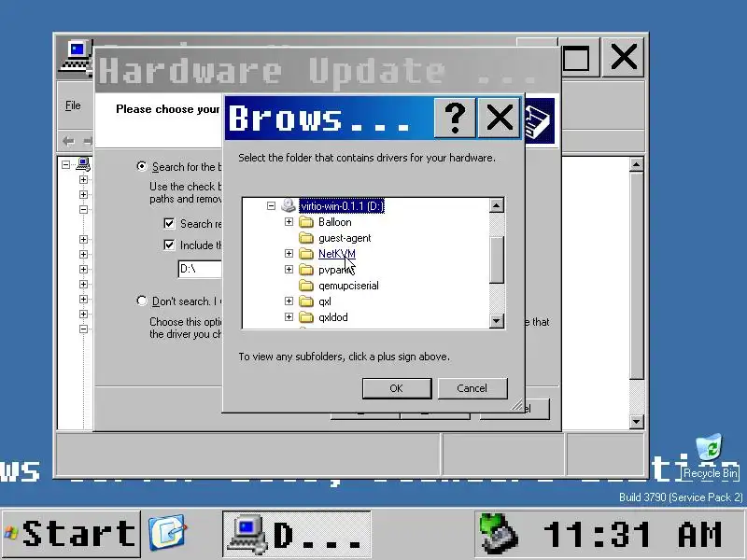Select the "NetKVM" folder label
This screenshot has height=560, width=747.
[337, 253]
